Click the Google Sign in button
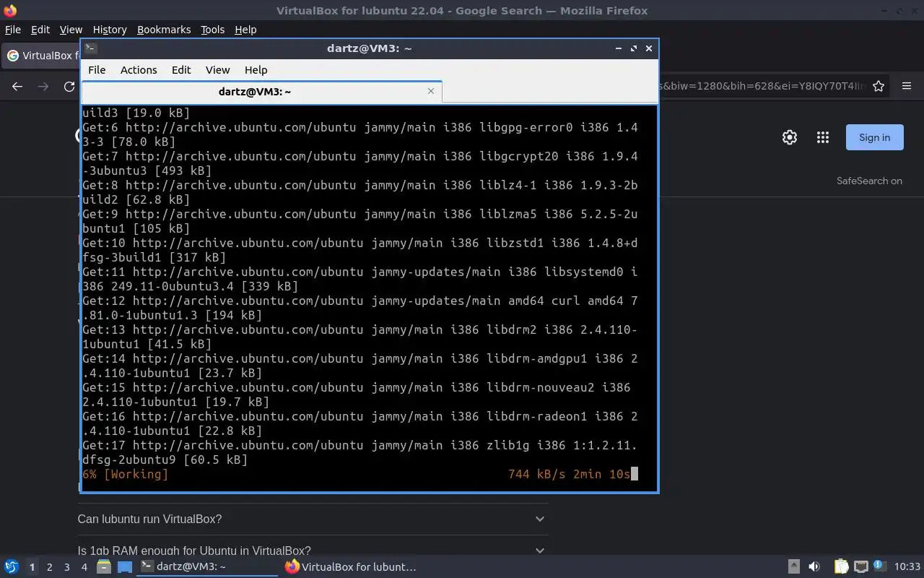924x578 pixels. point(874,137)
